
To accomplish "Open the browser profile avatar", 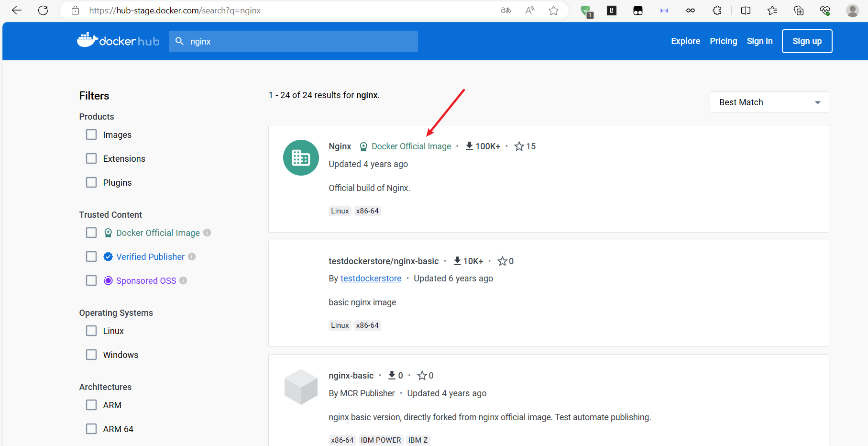I will pyautogui.click(x=852, y=11).
